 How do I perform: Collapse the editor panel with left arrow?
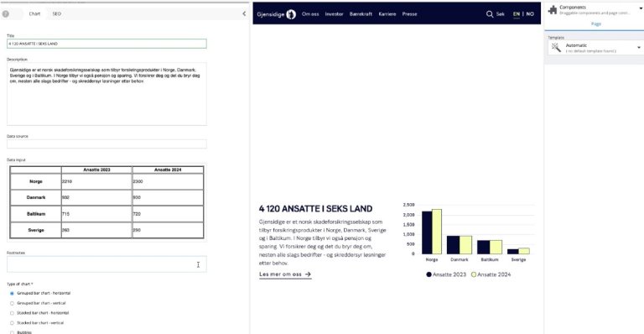tap(244, 13)
